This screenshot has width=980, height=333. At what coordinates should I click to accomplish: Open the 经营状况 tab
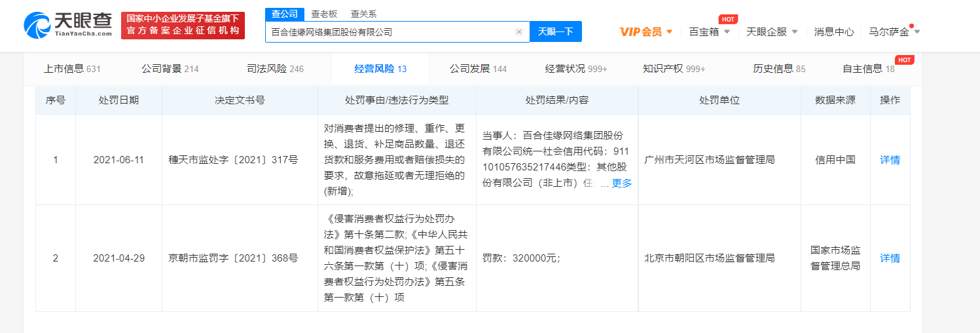click(576, 69)
